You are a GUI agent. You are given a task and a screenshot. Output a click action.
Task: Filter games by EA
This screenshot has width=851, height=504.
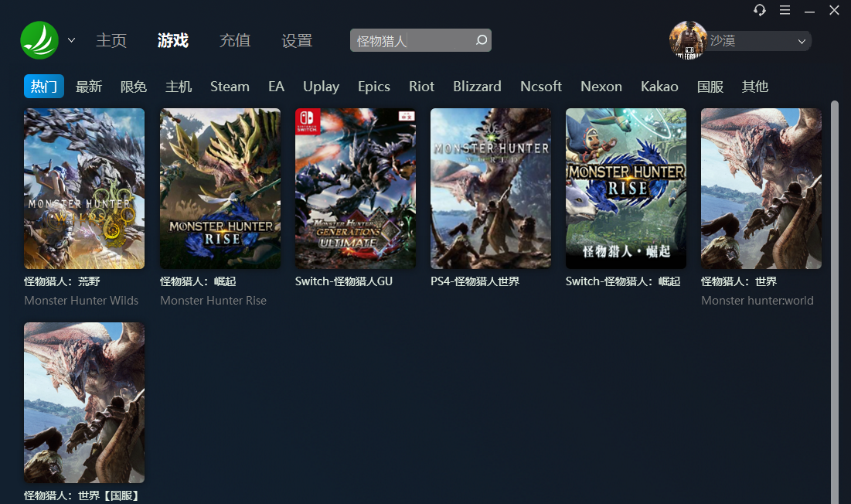pyautogui.click(x=276, y=87)
